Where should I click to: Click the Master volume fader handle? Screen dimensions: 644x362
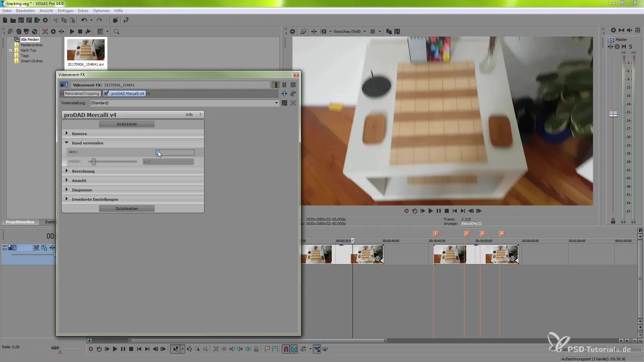(x=613, y=114)
